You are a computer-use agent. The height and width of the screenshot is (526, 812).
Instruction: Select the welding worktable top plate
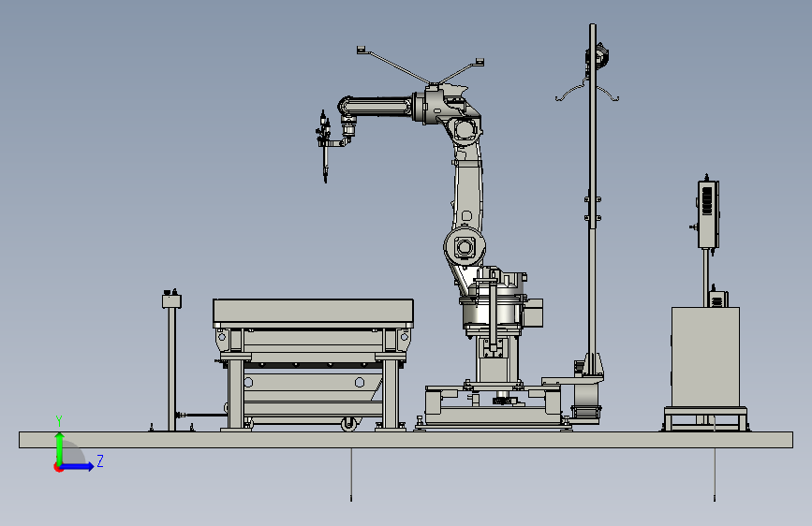point(313,313)
